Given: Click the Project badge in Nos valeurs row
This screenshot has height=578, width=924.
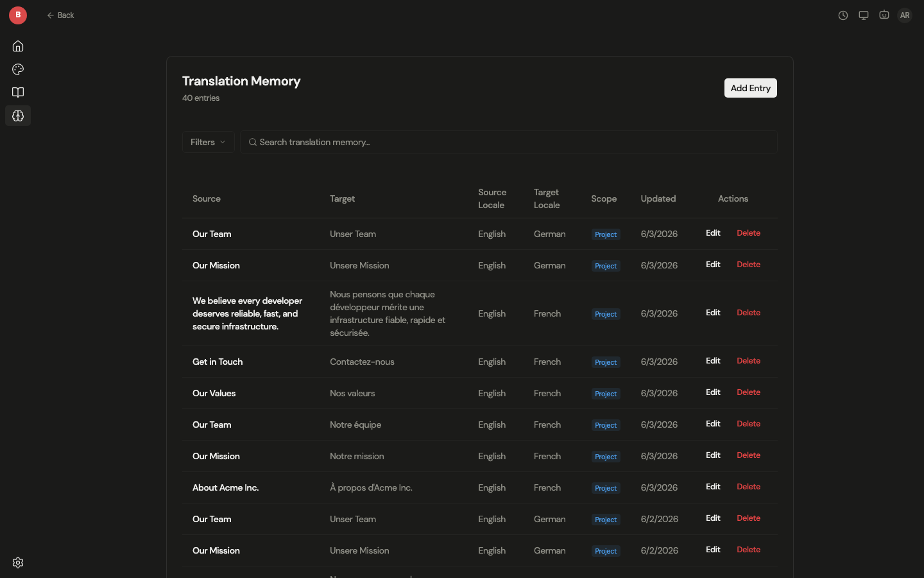Looking at the screenshot, I should (606, 394).
